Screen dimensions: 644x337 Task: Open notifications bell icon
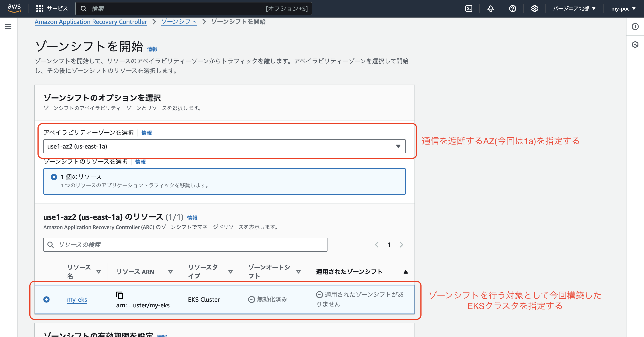[491, 9]
